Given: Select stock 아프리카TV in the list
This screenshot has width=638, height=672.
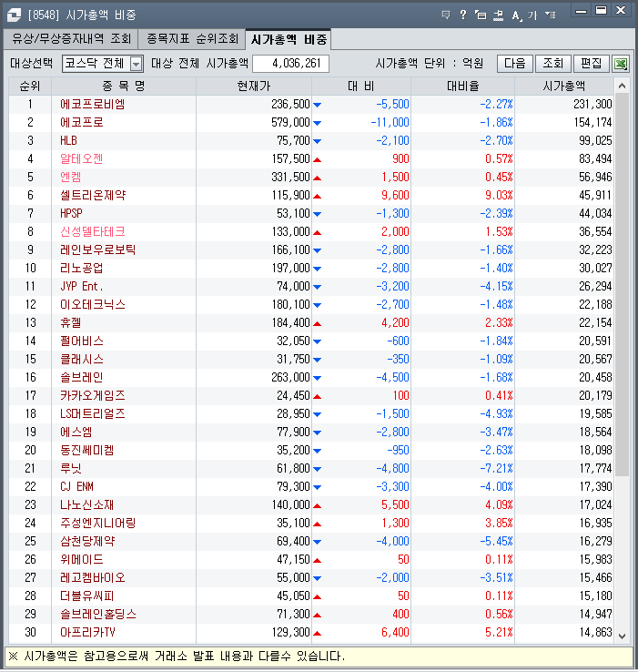Looking at the screenshot, I should pyautogui.click(x=88, y=633).
